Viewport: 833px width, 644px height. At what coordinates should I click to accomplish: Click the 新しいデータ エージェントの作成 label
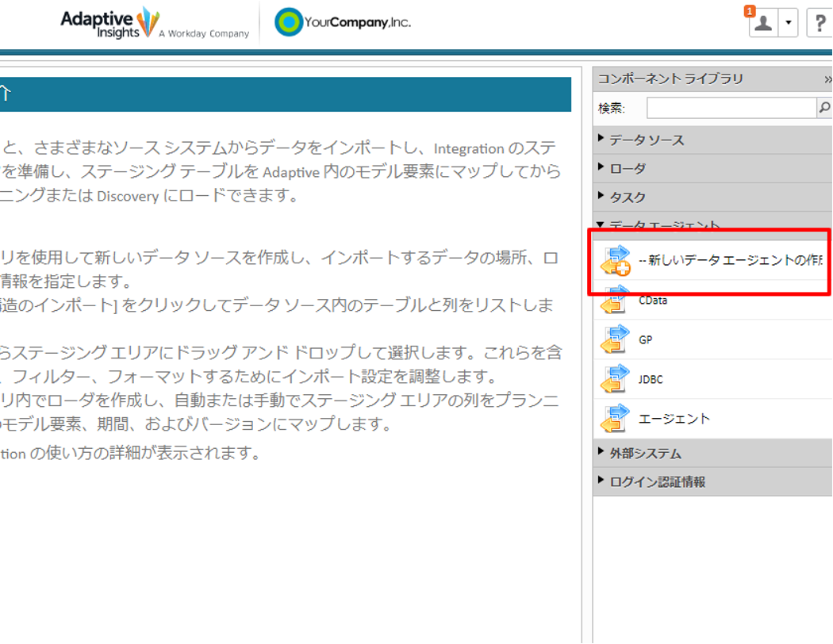click(730, 260)
